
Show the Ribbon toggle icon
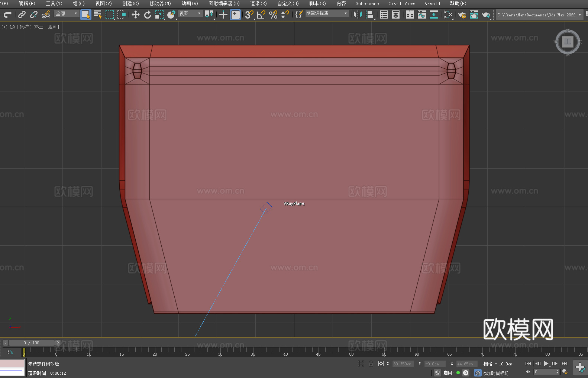click(x=410, y=14)
